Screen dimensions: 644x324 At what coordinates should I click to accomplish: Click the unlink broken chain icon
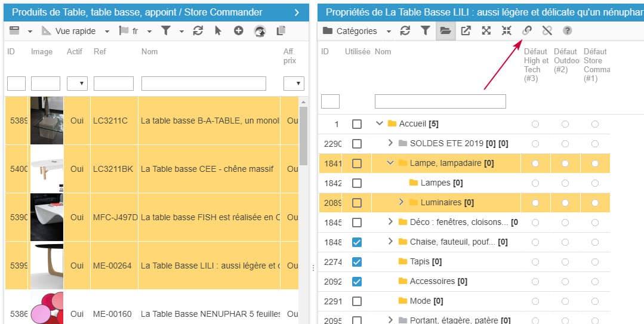[547, 31]
